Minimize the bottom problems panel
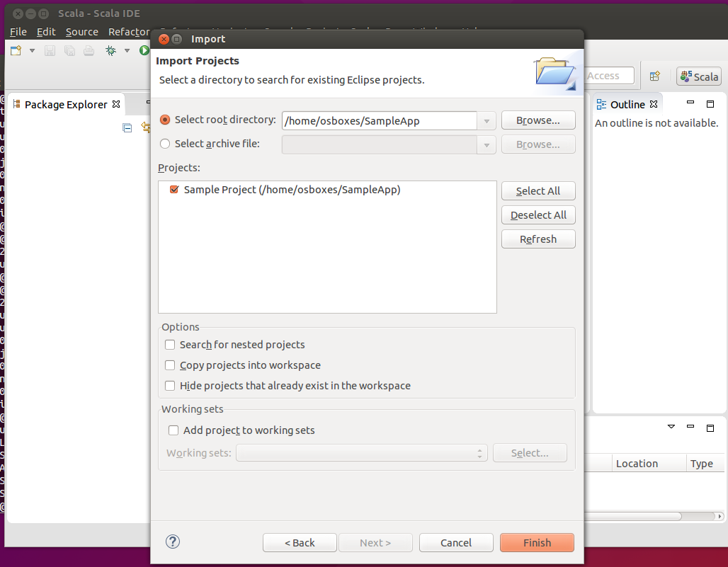This screenshot has height=567, width=728. [690, 426]
